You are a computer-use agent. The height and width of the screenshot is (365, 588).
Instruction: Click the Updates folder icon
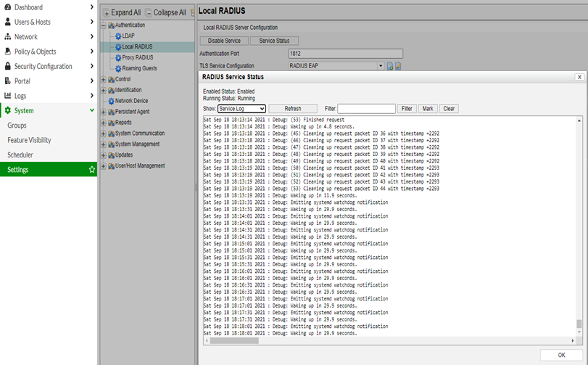[111, 155]
